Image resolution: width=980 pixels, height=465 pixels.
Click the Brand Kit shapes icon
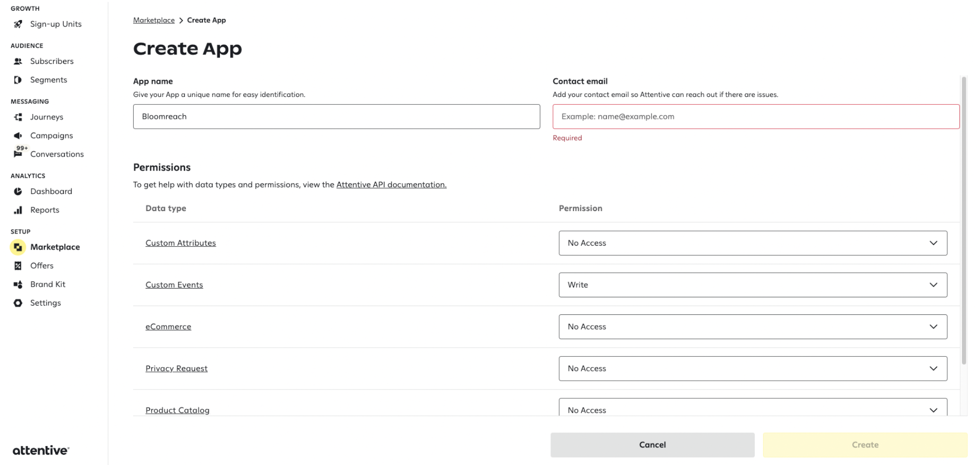[18, 284]
